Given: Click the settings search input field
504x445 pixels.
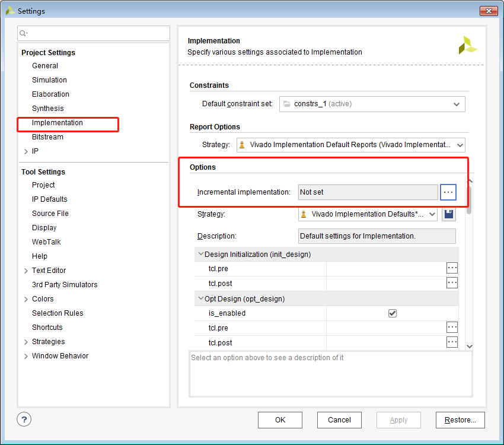Looking at the screenshot, I should tap(94, 33).
